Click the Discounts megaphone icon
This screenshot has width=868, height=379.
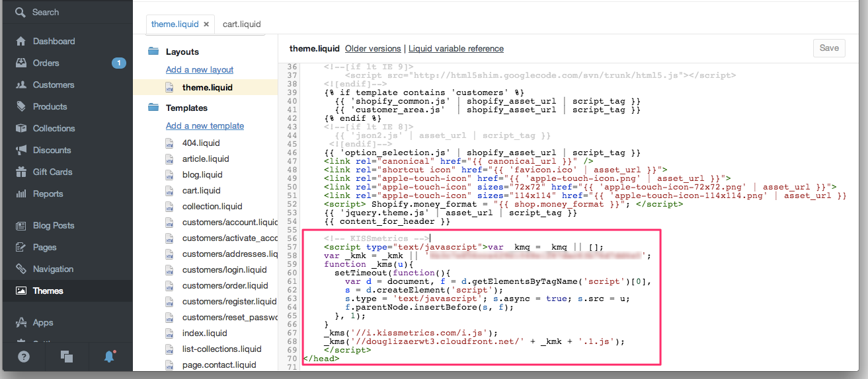click(21, 150)
